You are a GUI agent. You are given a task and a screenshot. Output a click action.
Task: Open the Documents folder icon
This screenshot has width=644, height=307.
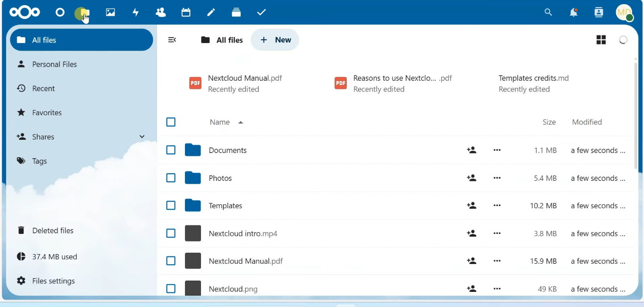point(193,150)
